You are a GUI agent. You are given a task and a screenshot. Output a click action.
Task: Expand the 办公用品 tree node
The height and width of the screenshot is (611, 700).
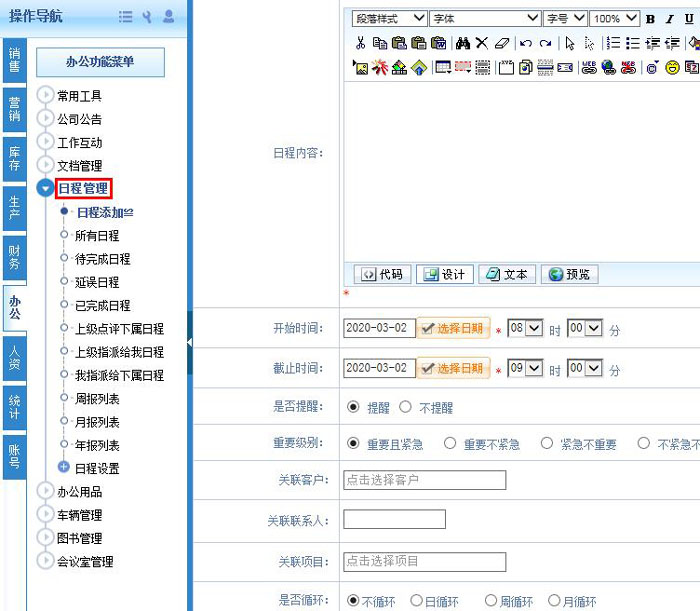coord(45,491)
